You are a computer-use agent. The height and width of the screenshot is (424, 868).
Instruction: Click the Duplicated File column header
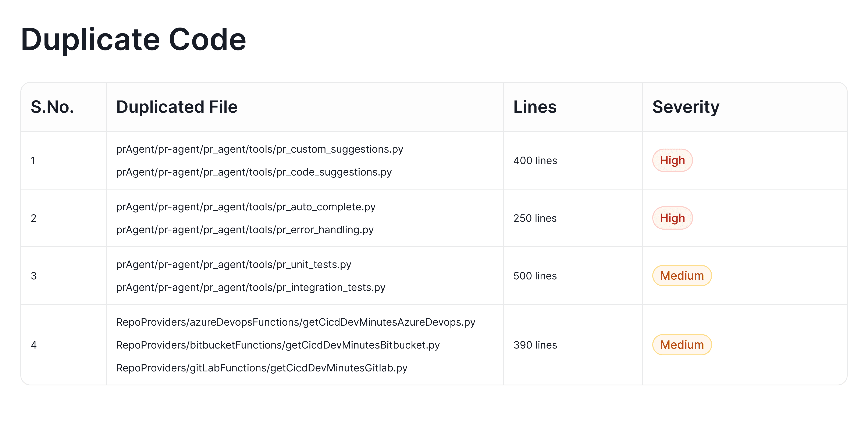coord(177,107)
